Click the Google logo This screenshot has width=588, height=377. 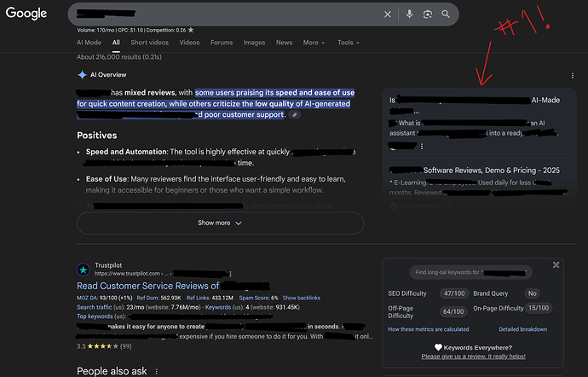(x=28, y=14)
